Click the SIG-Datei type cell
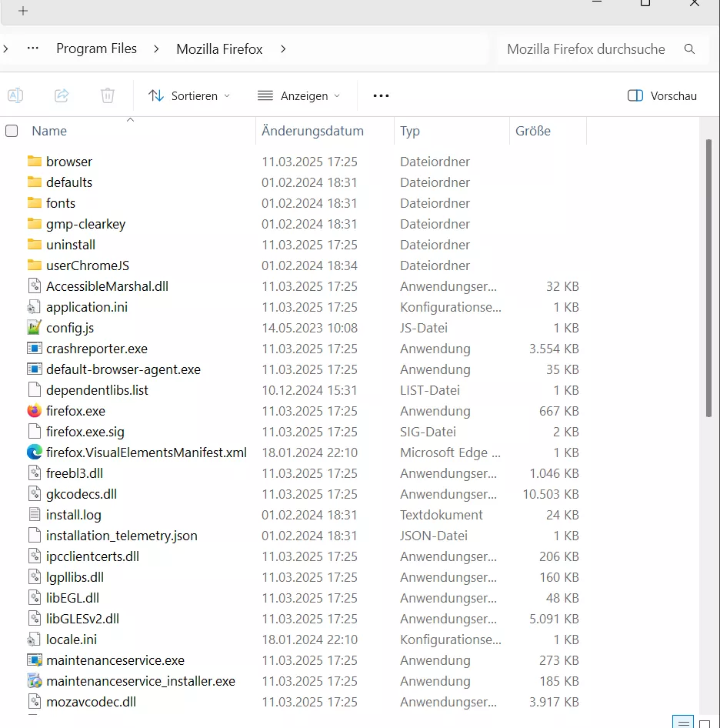720x728 pixels. [428, 432]
